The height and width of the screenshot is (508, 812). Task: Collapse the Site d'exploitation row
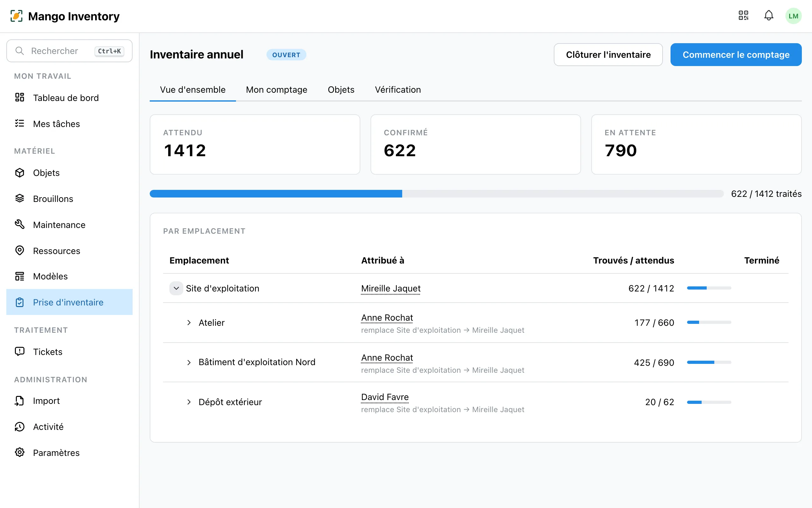click(176, 288)
